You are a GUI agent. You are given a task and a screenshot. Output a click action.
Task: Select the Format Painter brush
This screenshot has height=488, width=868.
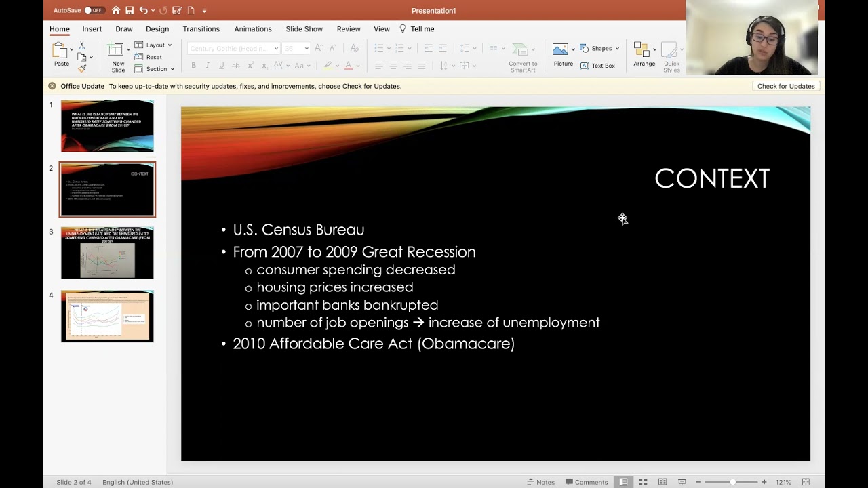click(82, 68)
